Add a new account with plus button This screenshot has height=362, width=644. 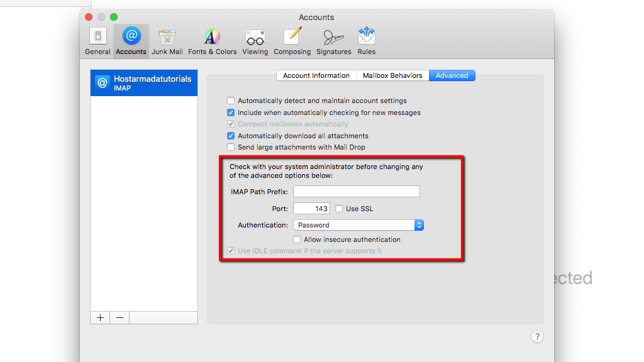[100, 317]
